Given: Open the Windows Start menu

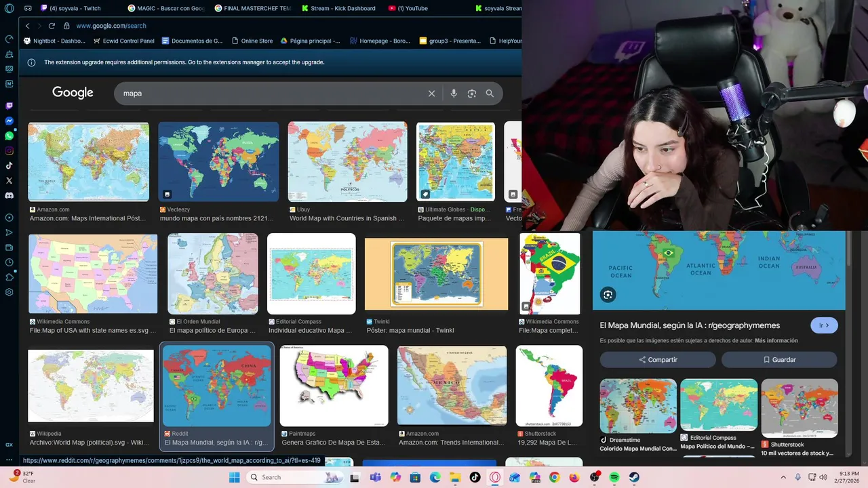Looking at the screenshot, I should point(234,477).
